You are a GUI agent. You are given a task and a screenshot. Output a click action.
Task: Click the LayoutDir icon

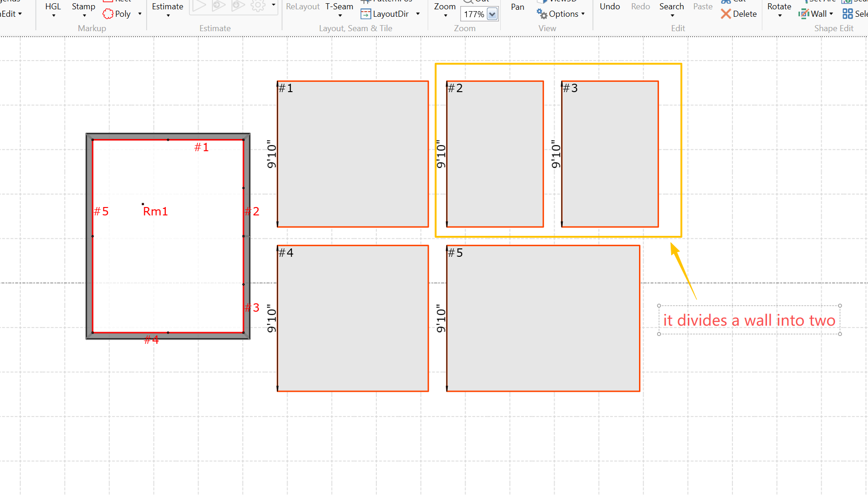point(366,14)
